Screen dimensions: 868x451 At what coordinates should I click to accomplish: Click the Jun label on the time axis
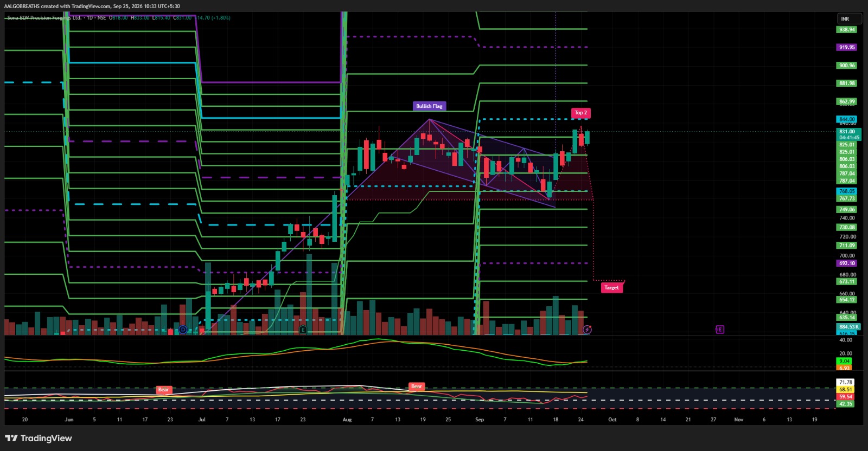tap(69, 420)
